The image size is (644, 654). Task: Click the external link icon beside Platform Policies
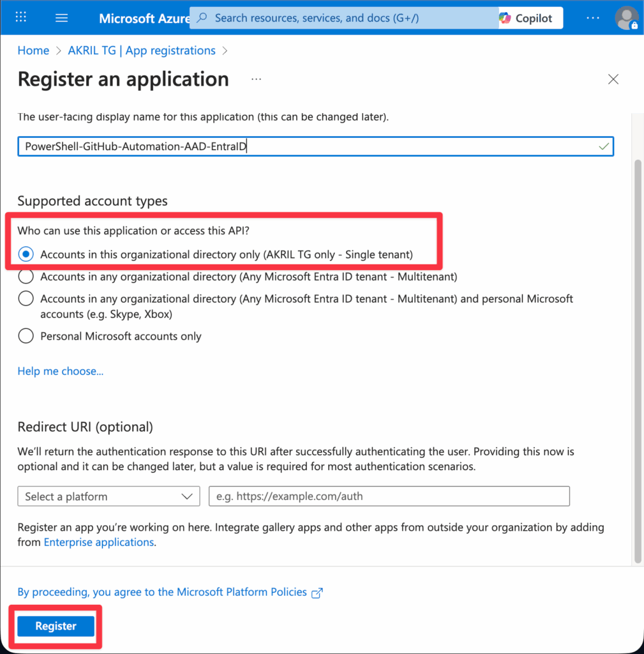[x=317, y=592]
